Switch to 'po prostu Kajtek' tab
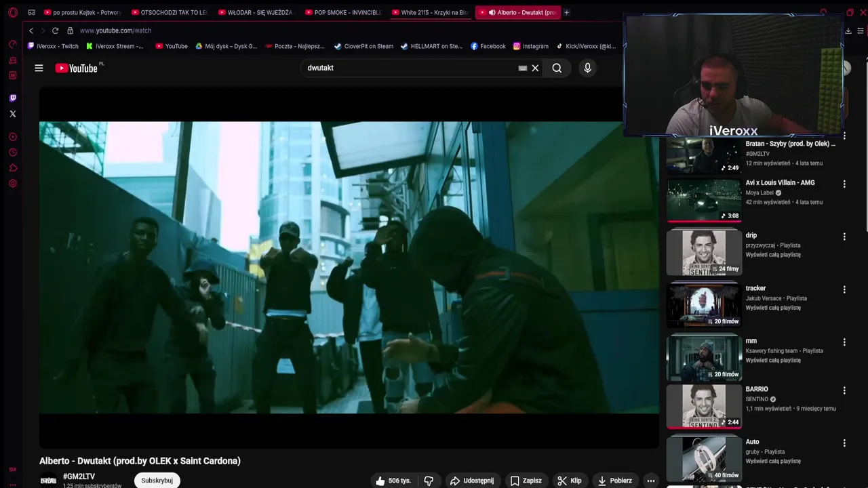Image resolution: width=868 pixels, height=488 pixels. pyautogui.click(x=82, y=12)
